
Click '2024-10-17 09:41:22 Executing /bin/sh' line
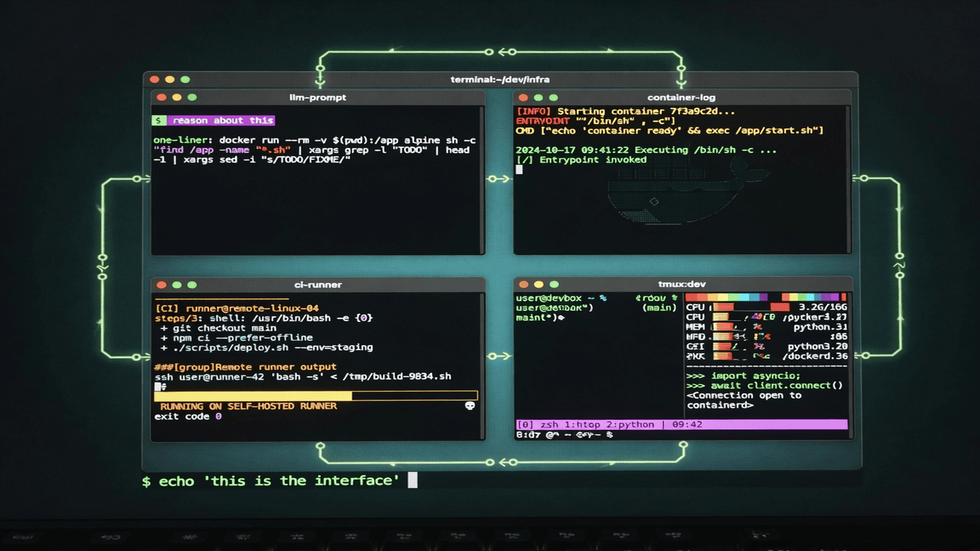646,150
